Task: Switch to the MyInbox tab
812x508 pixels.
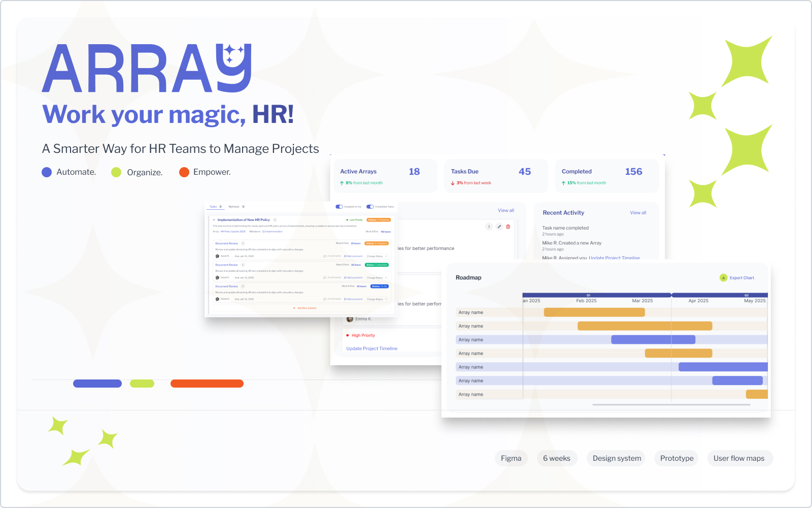Action: (x=234, y=207)
